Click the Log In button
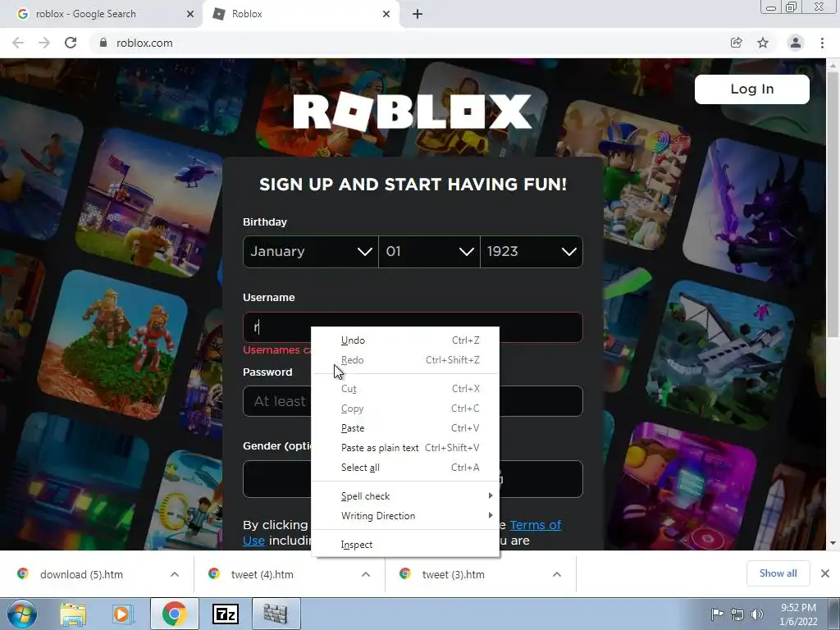Screen dimensions: 840x630 pos(752,89)
